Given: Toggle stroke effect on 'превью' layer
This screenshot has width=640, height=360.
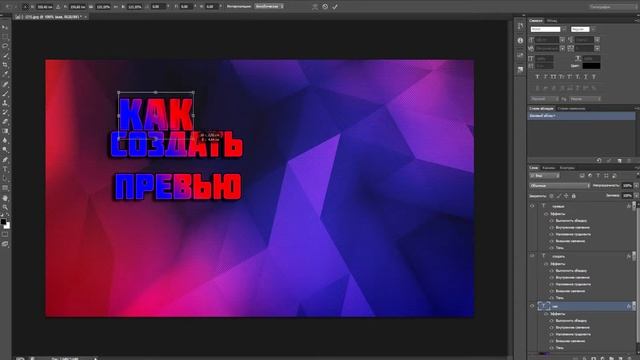Looking at the screenshot, I should pyautogui.click(x=551, y=221).
